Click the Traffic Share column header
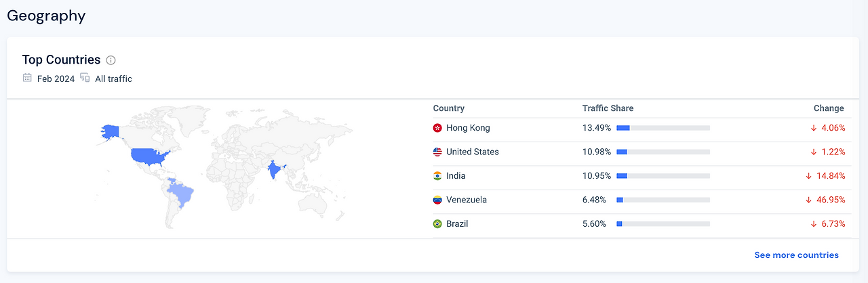Image resolution: width=868 pixels, height=283 pixels. pyautogui.click(x=608, y=108)
